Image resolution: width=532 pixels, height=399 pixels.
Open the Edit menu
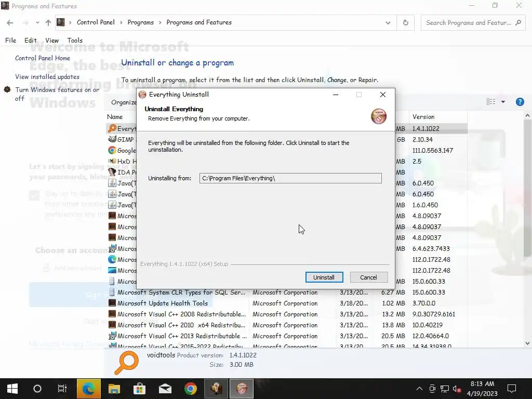[x=31, y=41]
